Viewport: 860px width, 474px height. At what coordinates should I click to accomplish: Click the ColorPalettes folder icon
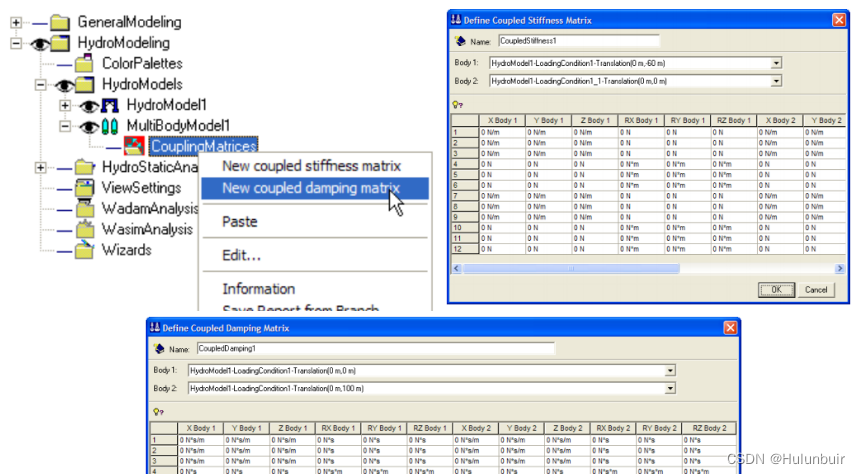(84, 64)
